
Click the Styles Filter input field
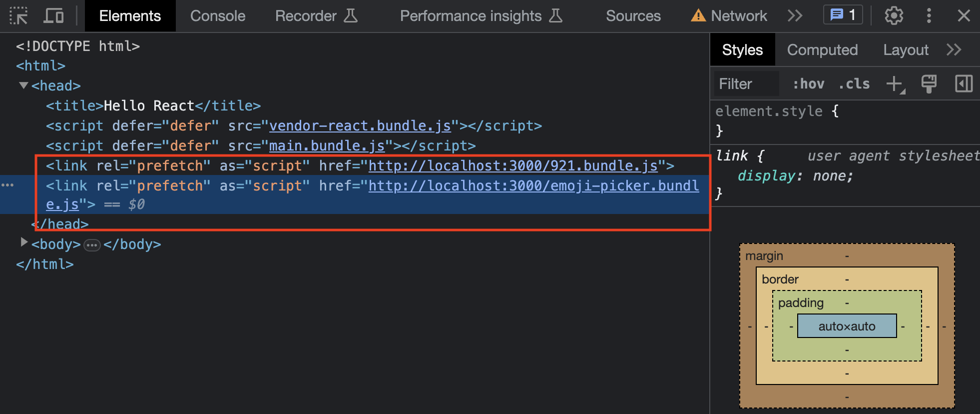coord(746,84)
